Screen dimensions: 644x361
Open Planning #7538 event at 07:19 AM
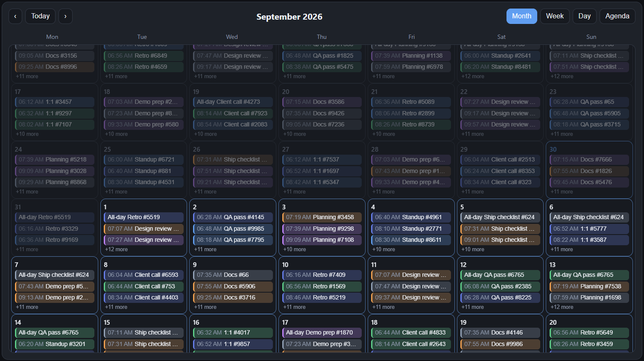pyautogui.click(x=589, y=286)
